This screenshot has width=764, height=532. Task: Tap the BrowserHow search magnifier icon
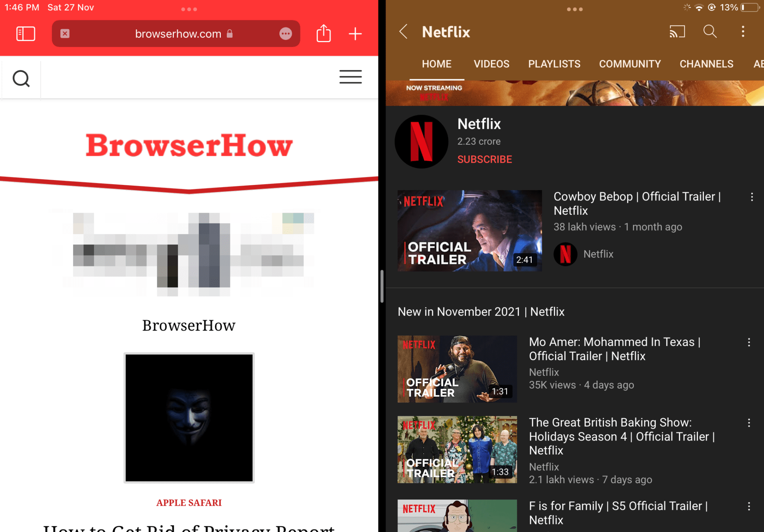click(21, 78)
